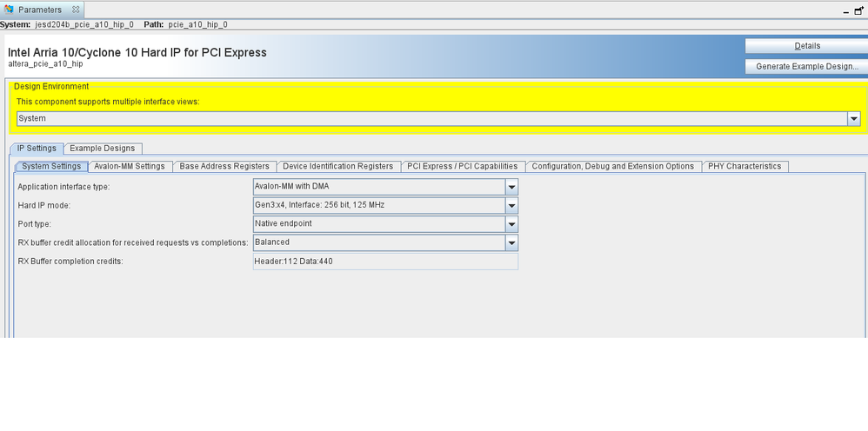Open Application interface type combo box
The width and height of the screenshot is (868, 431).
pyautogui.click(x=385, y=187)
